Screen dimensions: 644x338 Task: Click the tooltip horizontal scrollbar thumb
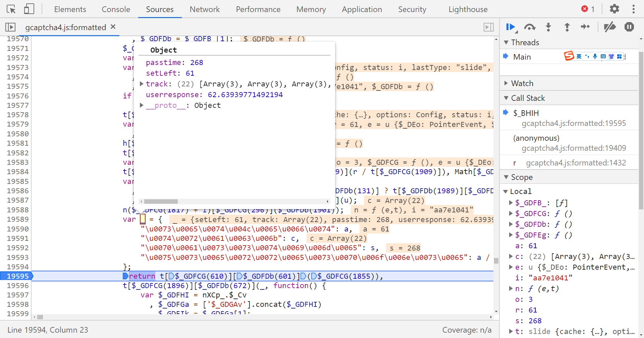[x=161, y=201]
